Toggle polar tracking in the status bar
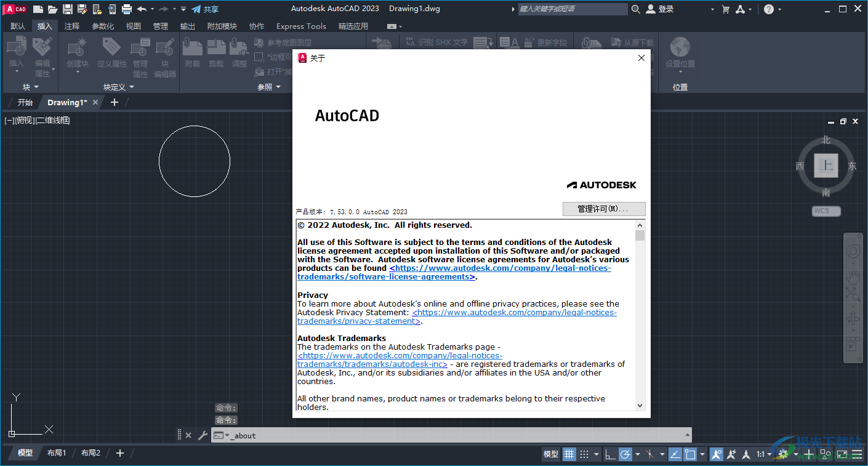 pyautogui.click(x=625, y=454)
